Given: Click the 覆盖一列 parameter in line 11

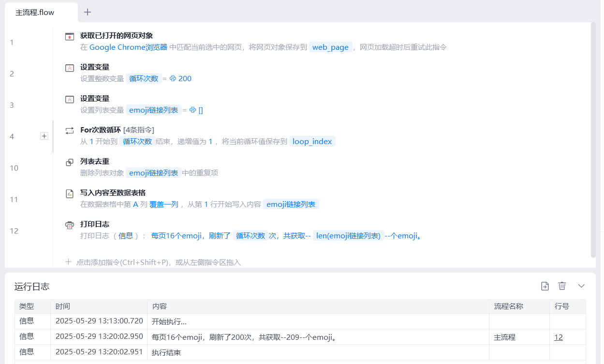Looking at the screenshot, I should click(163, 204).
